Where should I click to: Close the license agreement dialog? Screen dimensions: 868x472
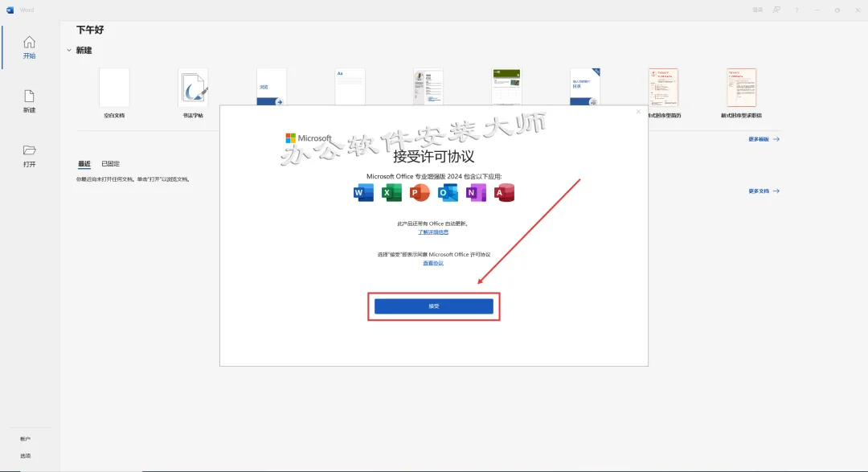click(638, 112)
